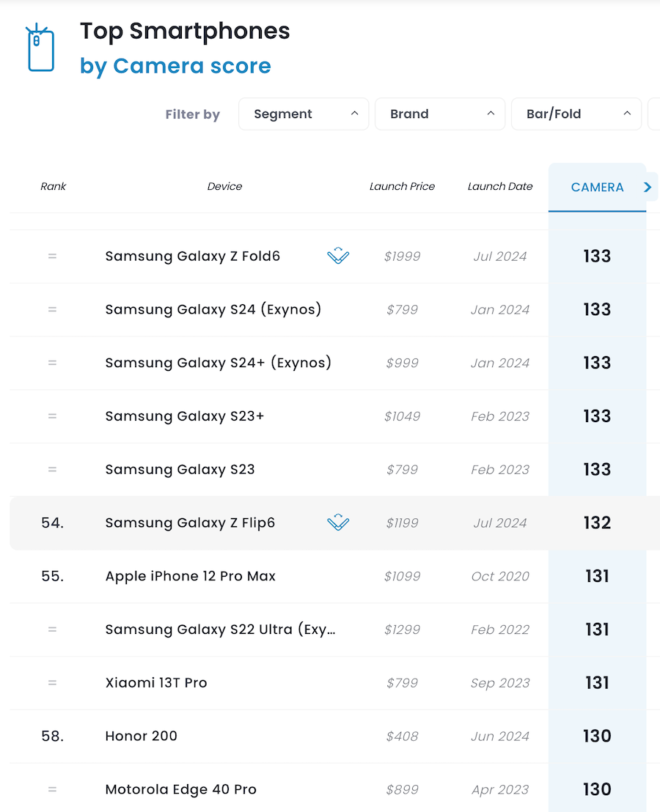660x812 pixels.
Task: Open the Segment filter dropdown
Action: click(x=304, y=114)
